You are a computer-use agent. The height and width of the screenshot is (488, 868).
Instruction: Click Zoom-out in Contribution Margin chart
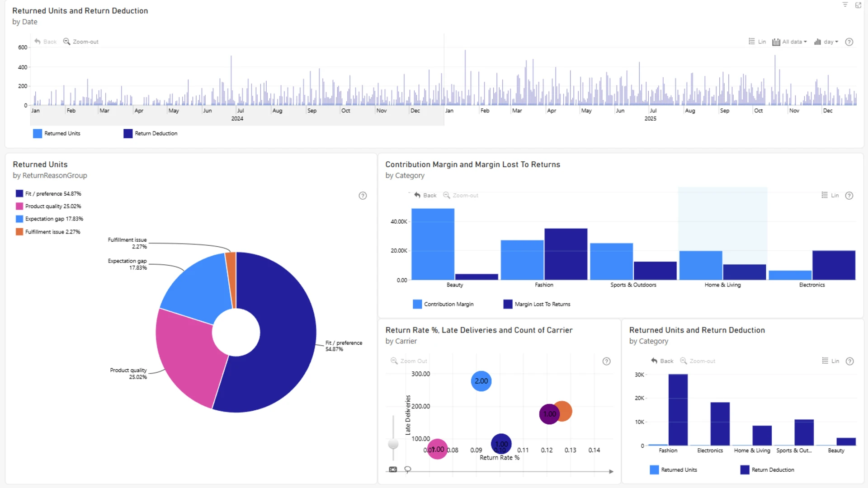click(461, 195)
